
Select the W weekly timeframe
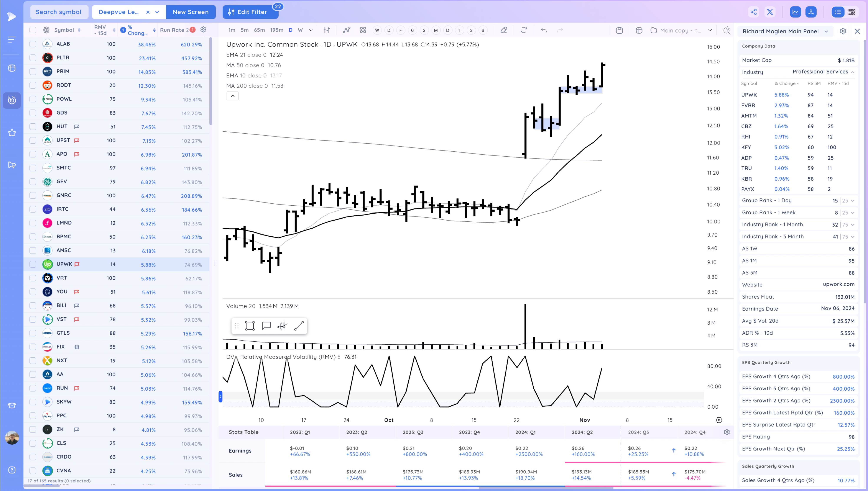(300, 30)
